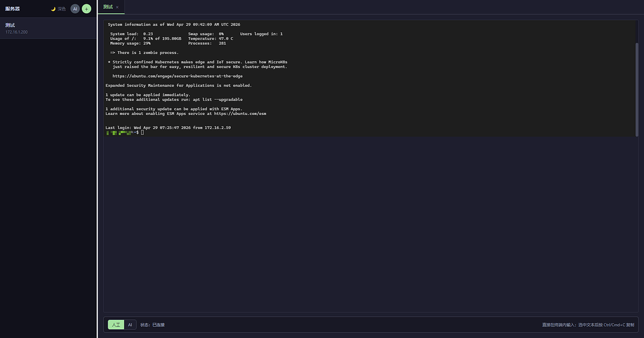The height and width of the screenshot is (338, 644).
Task: Select the 测试 server entry in sidebar
Action: pyautogui.click(x=48, y=28)
